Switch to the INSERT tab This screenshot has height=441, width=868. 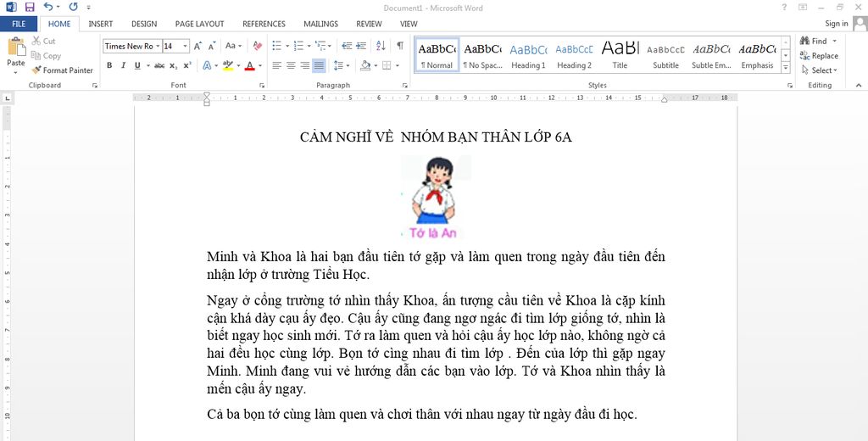pos(100,24)
